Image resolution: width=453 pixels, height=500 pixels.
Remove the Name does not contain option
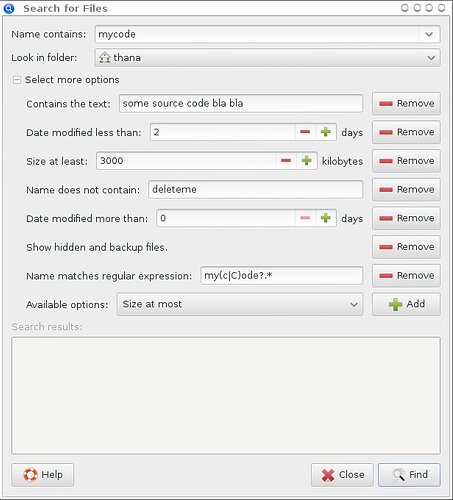(406, 190)
